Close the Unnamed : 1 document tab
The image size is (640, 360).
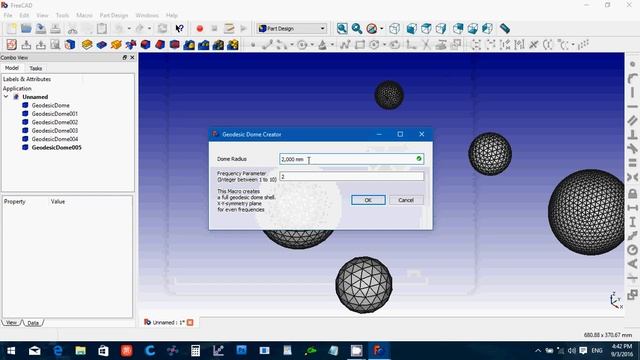[190, 322]
